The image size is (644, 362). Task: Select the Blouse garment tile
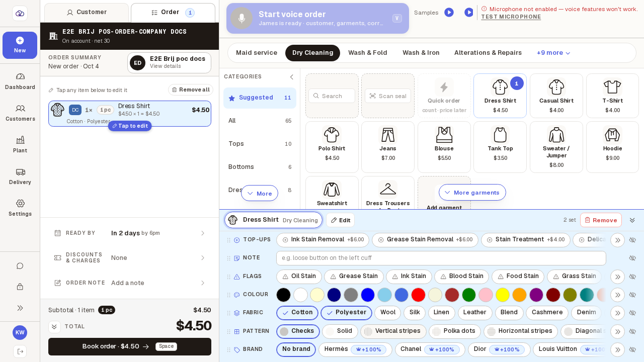pos(444,147)
